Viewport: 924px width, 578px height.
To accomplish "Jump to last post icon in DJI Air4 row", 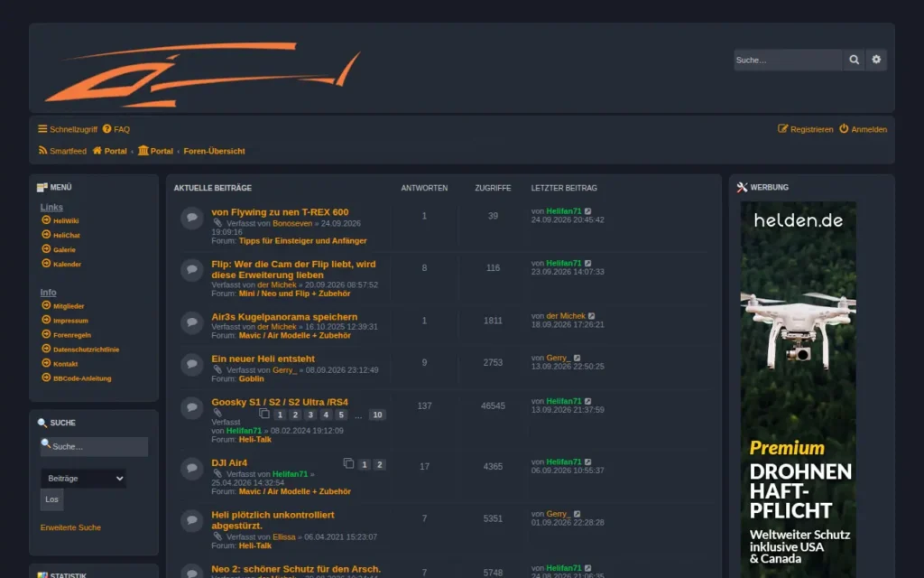I will tap(587, 461).
